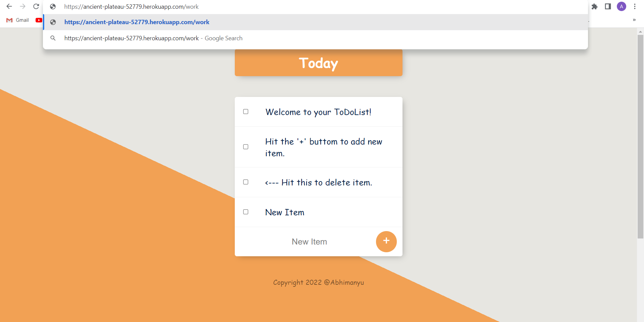Click the browser back navigation arrow
Viewport: 644px width, 322px height.
pyautogui.click(x=9, y=6)
